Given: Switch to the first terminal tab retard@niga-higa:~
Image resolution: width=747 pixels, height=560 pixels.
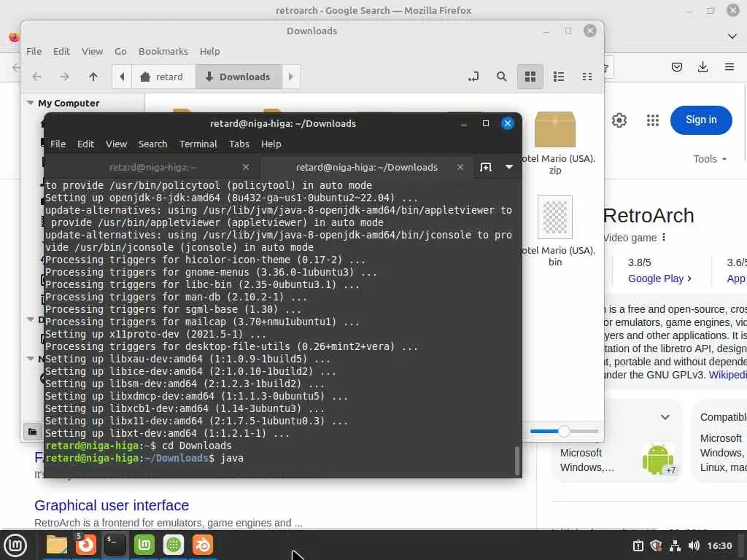Looking at the screenshot, I should coord(152,167).
